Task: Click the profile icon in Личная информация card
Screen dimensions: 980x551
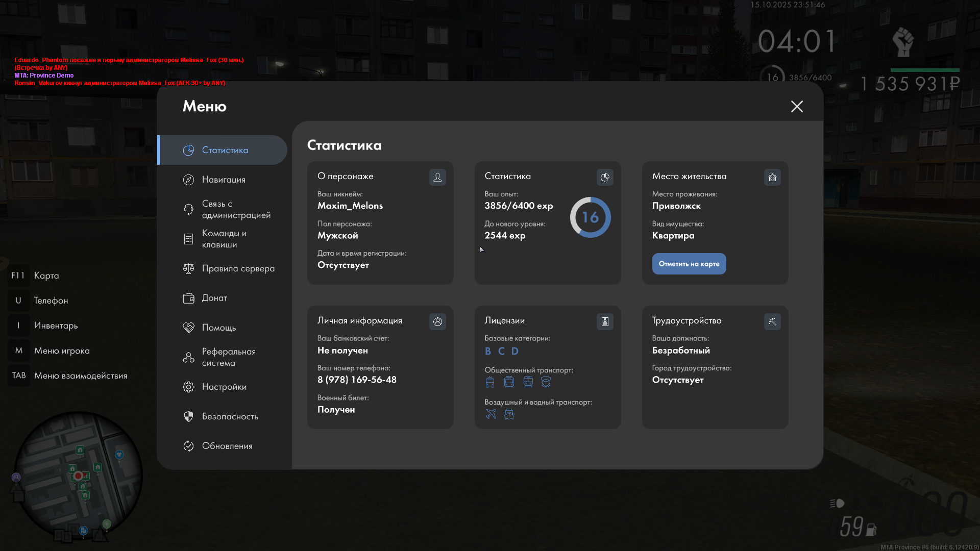Action: click(437, 321)
